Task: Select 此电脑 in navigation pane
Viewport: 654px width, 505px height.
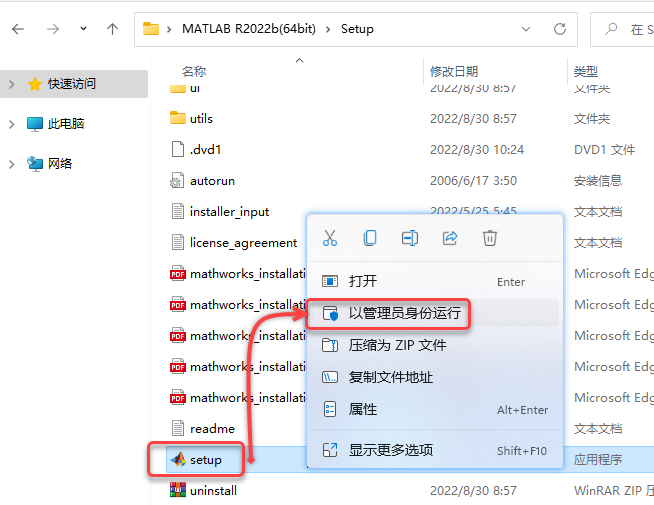Action: (66, 124)
